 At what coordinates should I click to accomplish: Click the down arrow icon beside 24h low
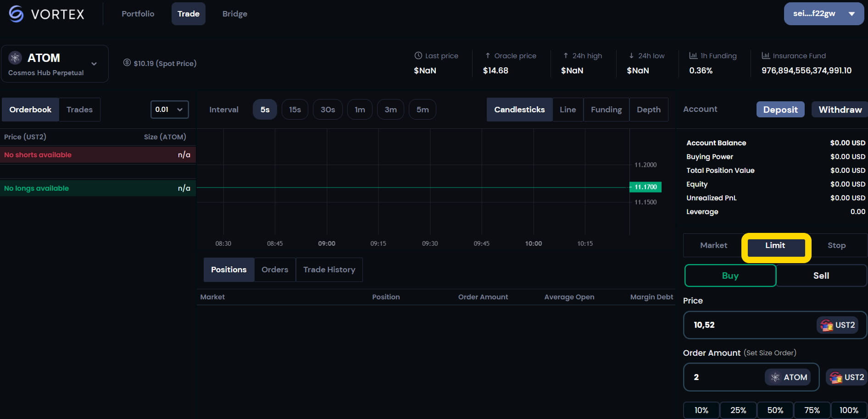click(x=631, y=55)
